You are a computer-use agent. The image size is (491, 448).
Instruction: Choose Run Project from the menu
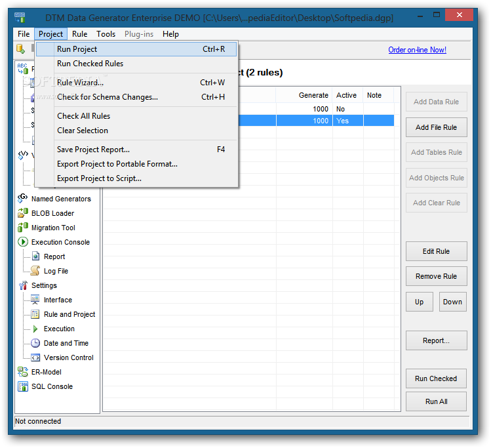(136, 49)
